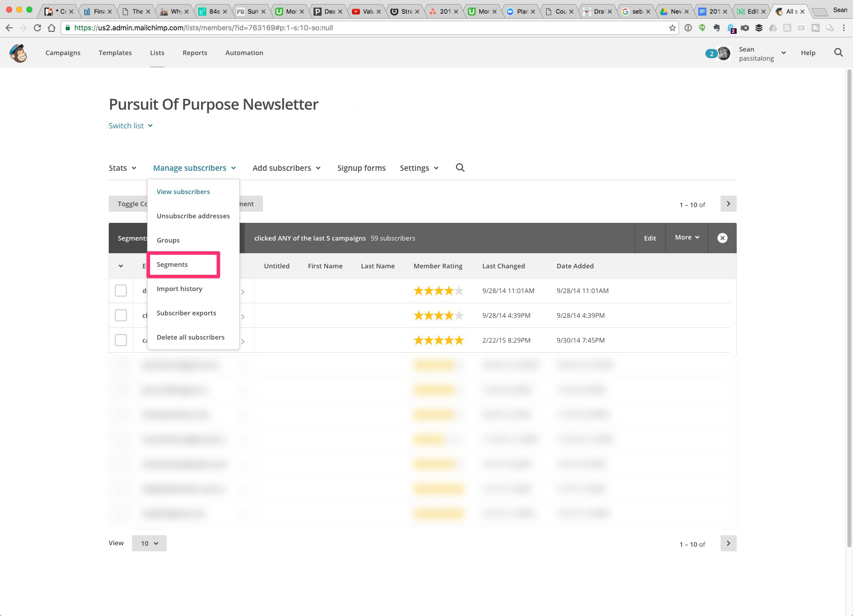Open the list Settings dropdown

(419, 168)
